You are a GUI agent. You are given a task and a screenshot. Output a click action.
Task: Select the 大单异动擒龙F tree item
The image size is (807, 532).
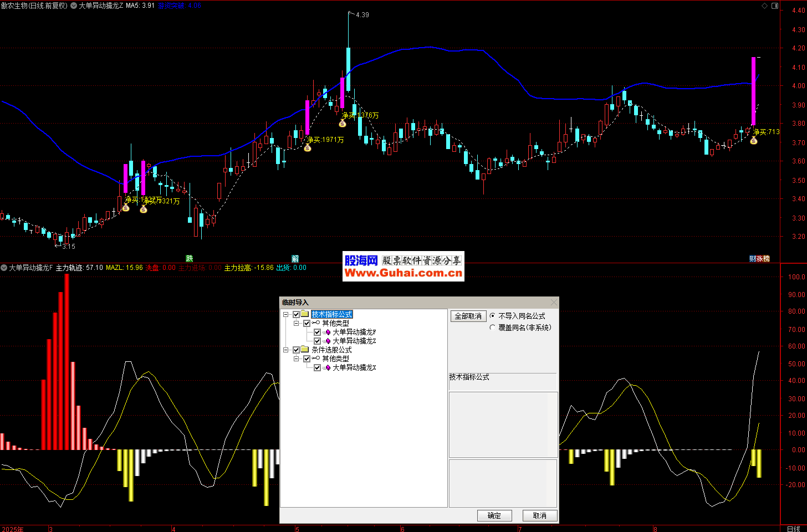[354, 332]
